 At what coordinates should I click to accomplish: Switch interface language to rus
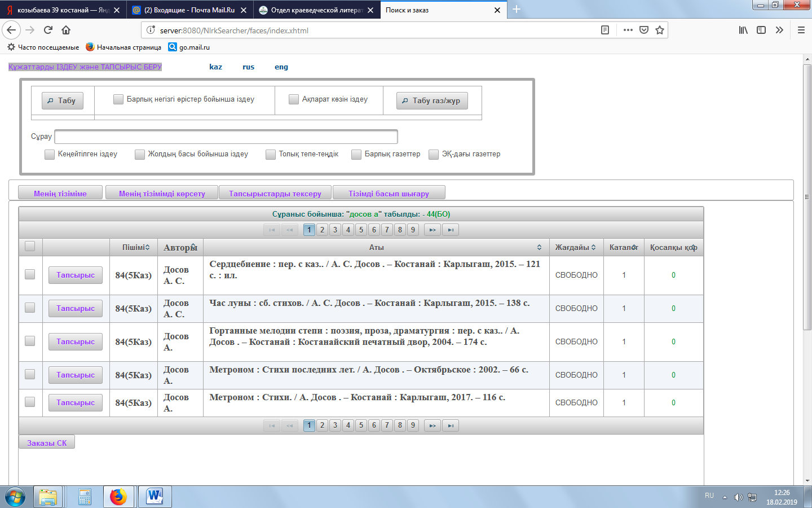tap(248, 67)
